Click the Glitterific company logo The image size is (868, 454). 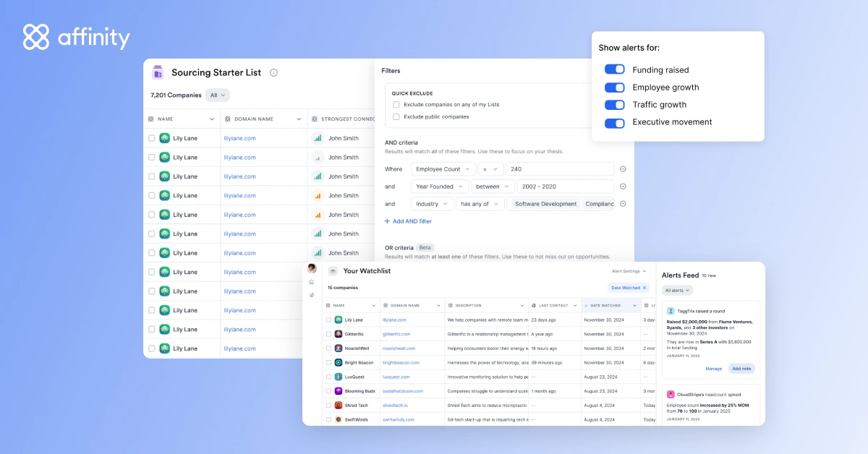339,334
